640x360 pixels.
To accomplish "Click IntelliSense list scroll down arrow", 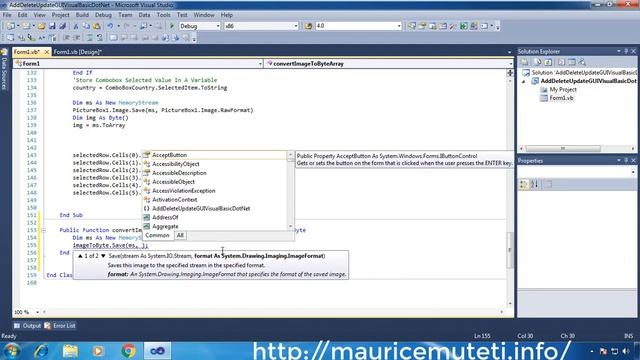I will 291,227.
